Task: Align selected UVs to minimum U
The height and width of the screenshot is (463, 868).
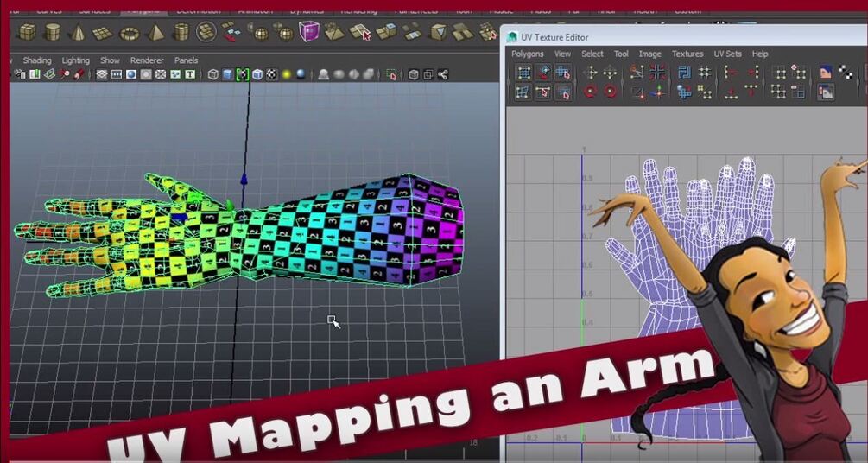Action: [732, 72]
